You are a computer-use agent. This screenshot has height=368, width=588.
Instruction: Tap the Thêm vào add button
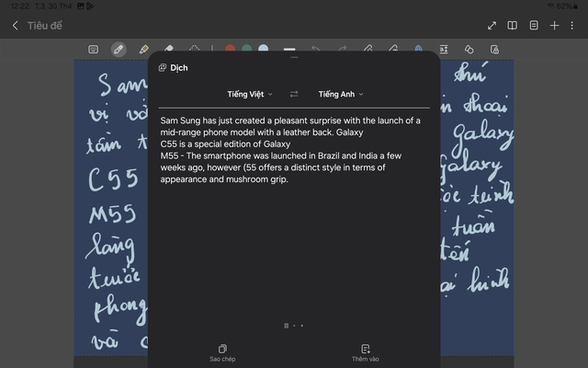pos(365,352)
